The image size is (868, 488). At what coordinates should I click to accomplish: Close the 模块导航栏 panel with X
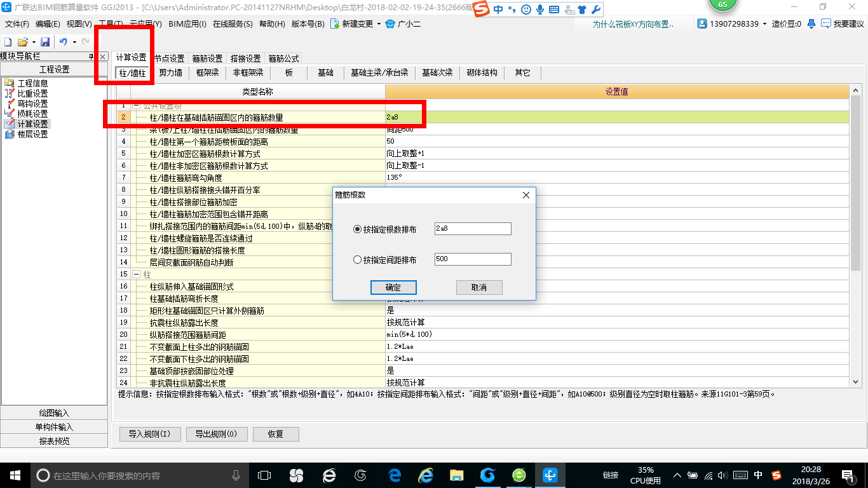click(103, 57)
